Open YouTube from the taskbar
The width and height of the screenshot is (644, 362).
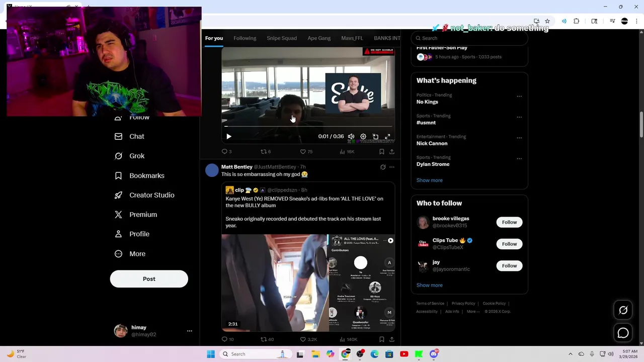[404, 354]
